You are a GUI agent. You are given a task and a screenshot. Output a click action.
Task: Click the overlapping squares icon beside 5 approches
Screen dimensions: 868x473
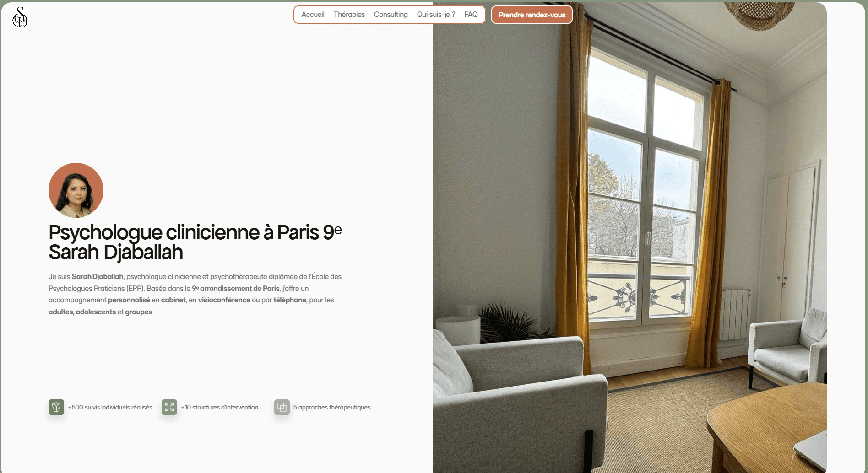282,407
